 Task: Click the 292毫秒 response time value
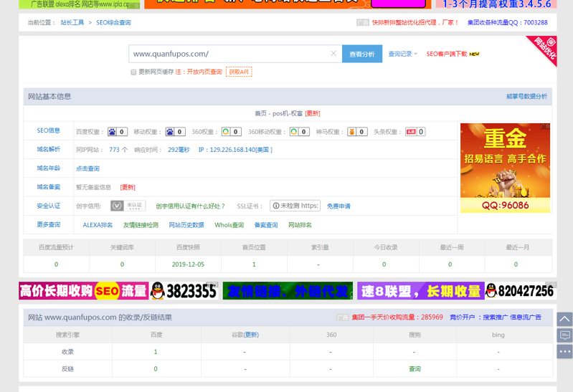pyautogui.click(x=179, y=150)
